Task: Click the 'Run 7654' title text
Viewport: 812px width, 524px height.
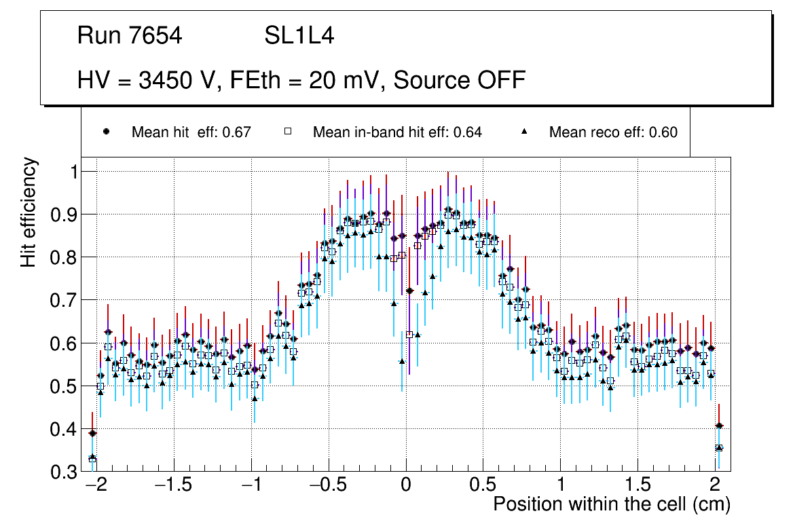Action: click(x=130, y=36)
